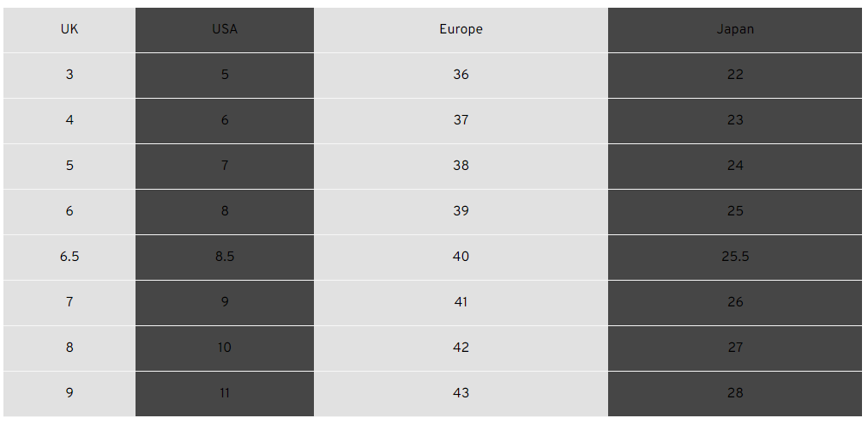This screenshot has height=424, width=868.
Task: Select Japan size 24 cell
Action: tap(735, 166)
